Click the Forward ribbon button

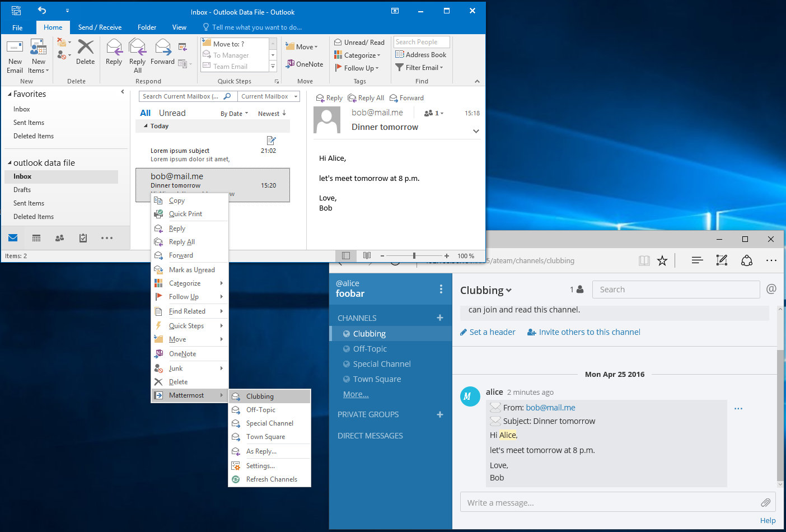tap(162, 52)
